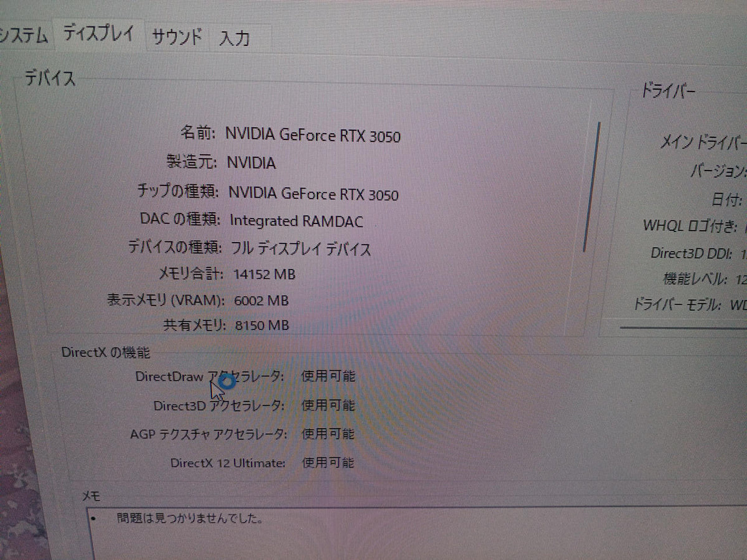Click 使用可能 next to DirectX 12 Ultimate

pos(328,462)
